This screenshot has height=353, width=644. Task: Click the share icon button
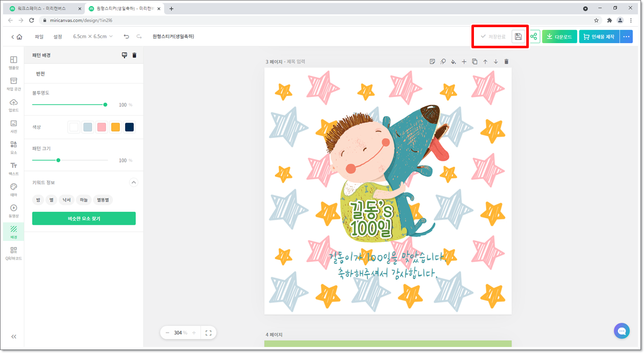tap(534, 37)
